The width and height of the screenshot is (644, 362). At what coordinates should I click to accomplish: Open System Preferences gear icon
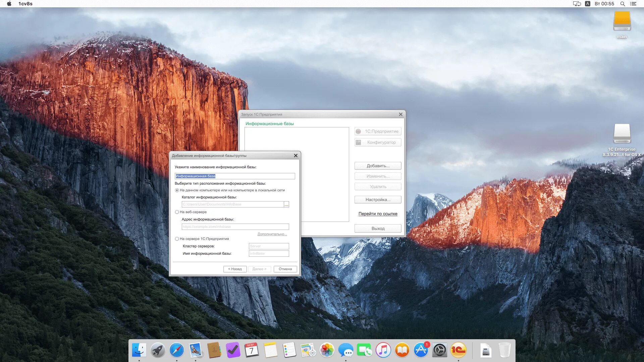pos(439,350)
